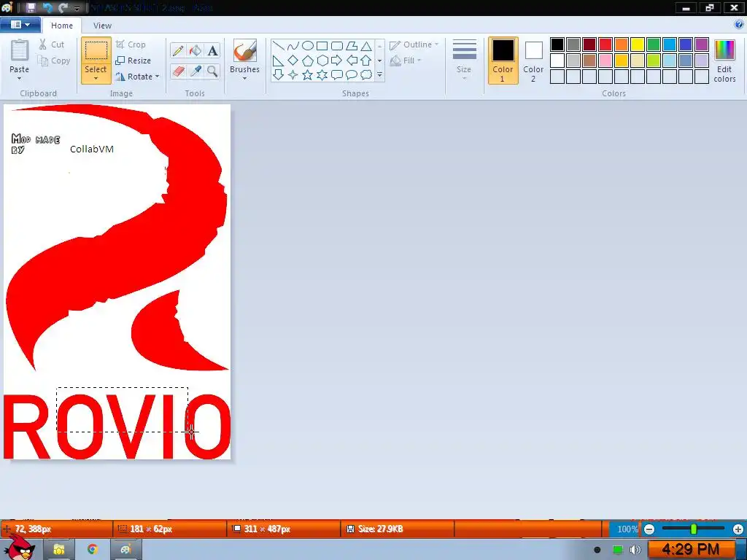Click the zoom out minus button
Viewport: 747px width, 560px height.
pos(649,529)
